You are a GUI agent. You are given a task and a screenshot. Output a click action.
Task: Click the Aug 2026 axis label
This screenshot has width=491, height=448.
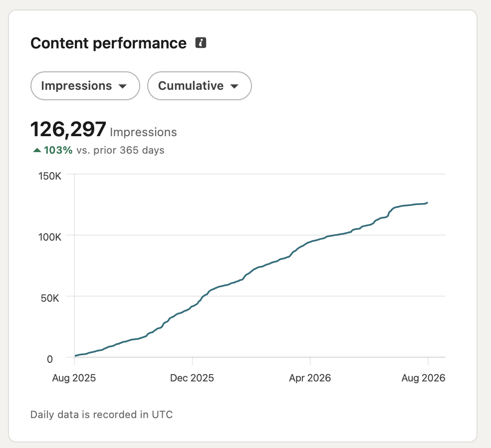click(423, 378)
